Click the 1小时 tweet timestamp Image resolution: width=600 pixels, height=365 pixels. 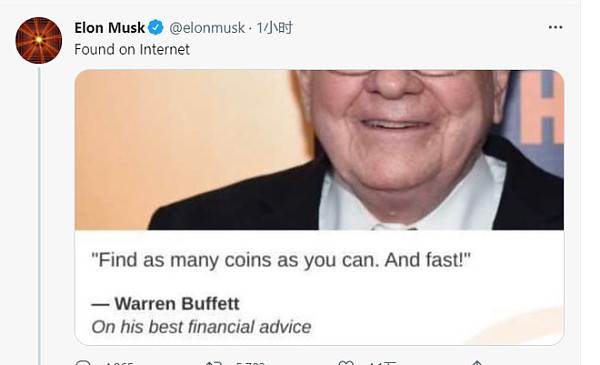pos(274,28)
